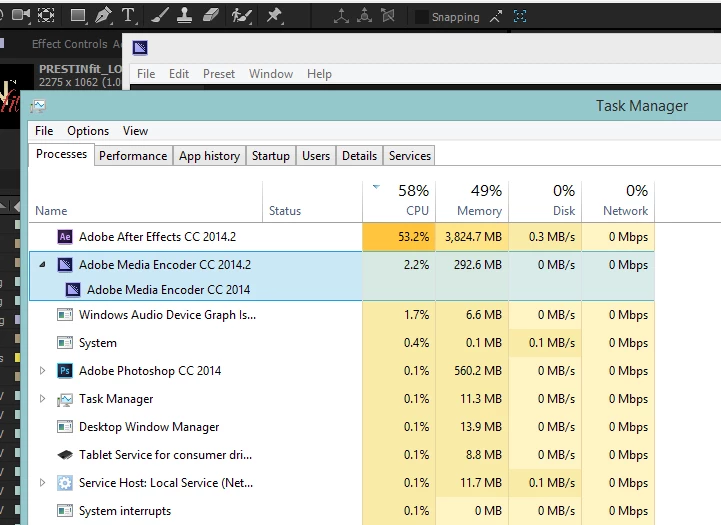Viewport: 721px width, 525px height.
Task: Click the Photoshop Ps process icon
Action: click(x=65, y=371)
